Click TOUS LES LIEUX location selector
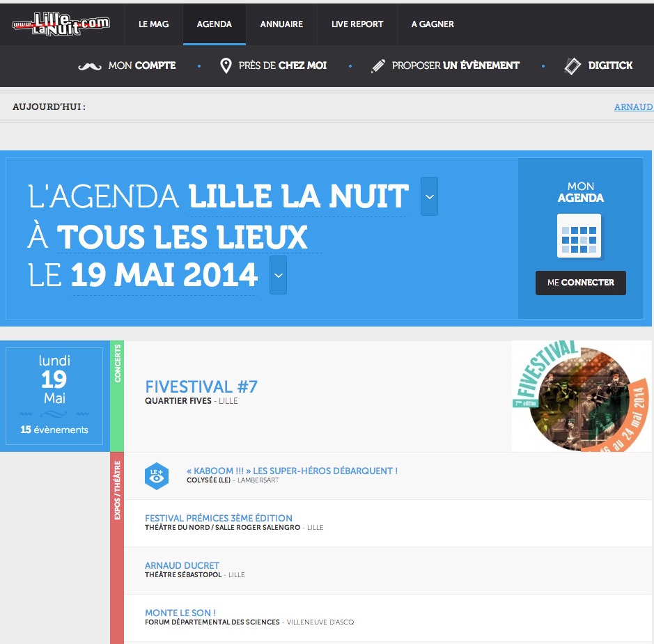This screenshot has width=654, height=644. point(182,237)
